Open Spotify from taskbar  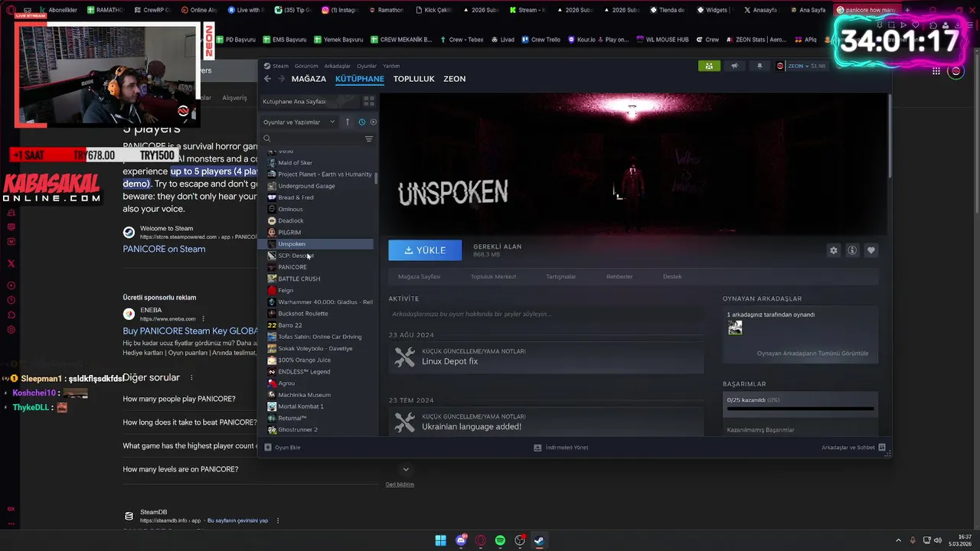500,540
